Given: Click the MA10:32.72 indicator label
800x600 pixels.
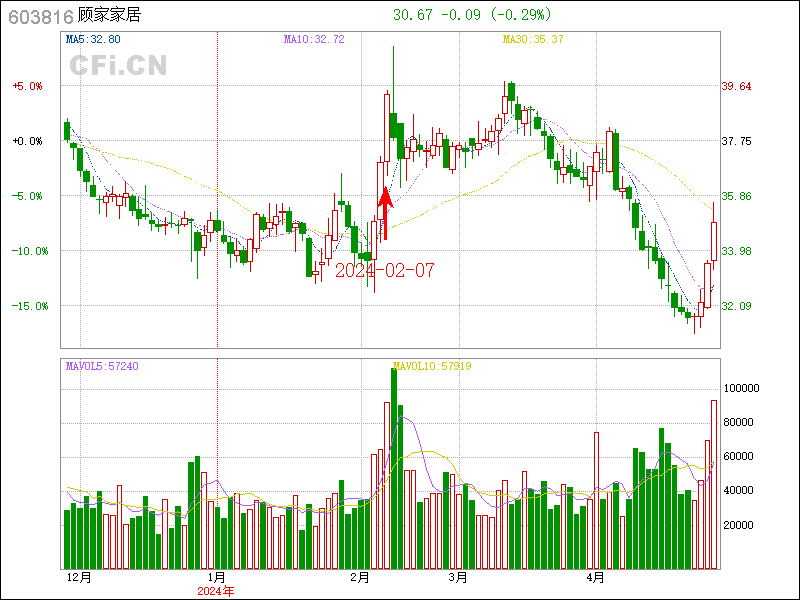Looking at the screenshot, I should [314, 39].
